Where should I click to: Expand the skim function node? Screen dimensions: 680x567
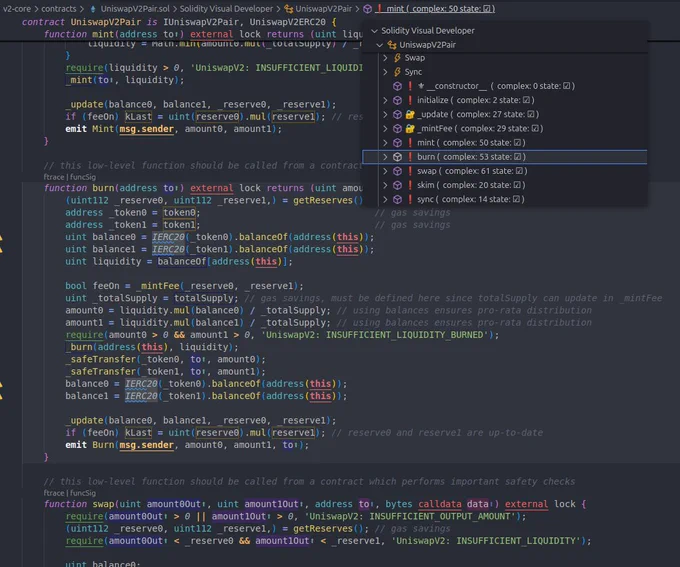pos(385,185)
